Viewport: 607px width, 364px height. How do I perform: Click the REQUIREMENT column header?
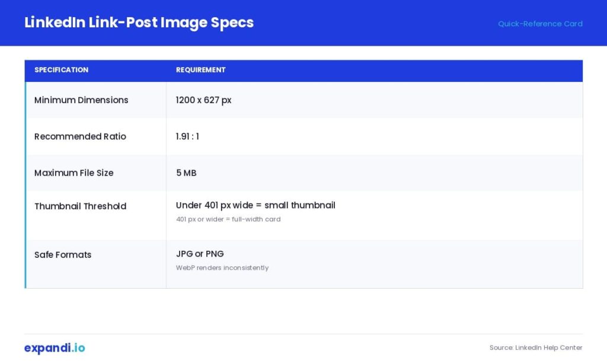pos(200,70)
